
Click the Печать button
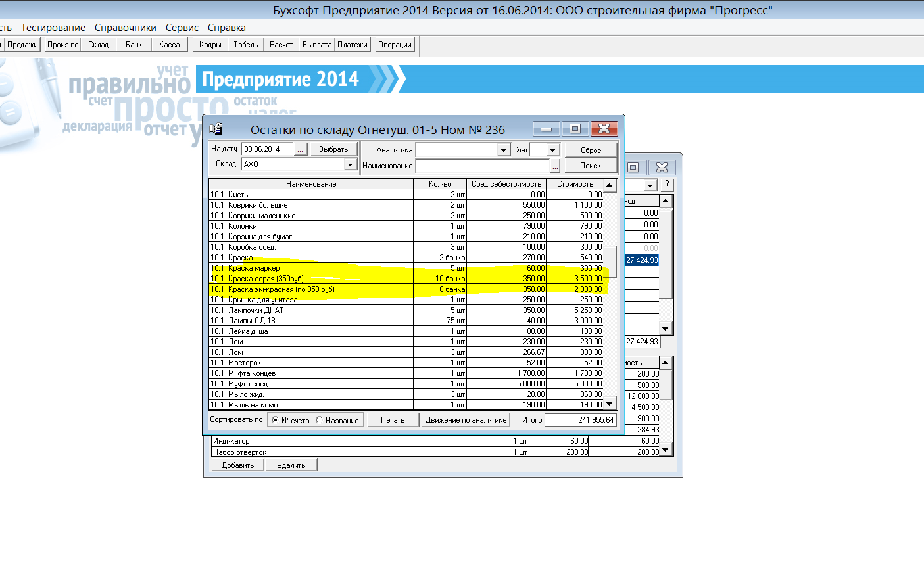coord(393,420)
